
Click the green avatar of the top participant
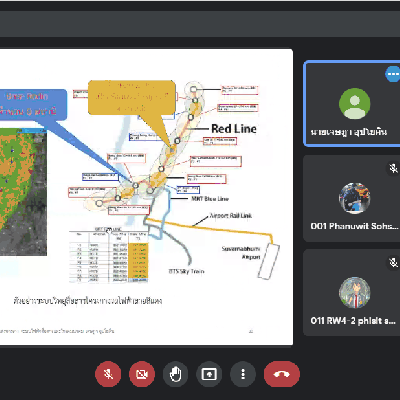354,104
